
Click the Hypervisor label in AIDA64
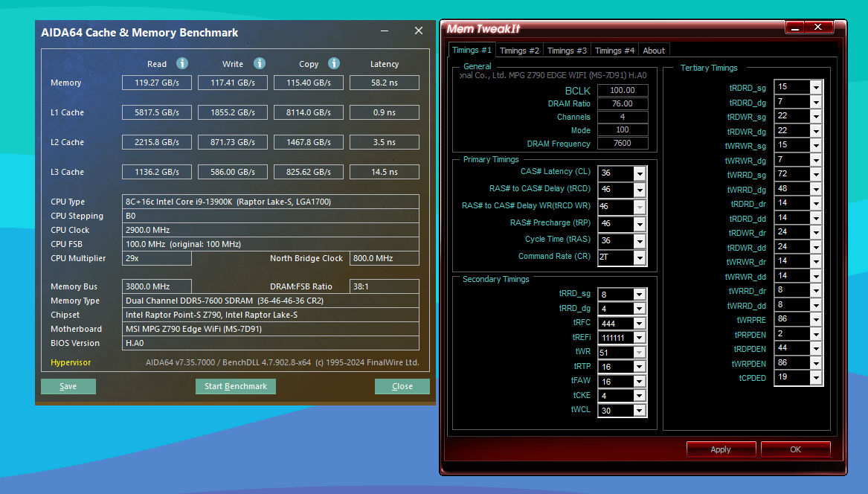[x=71, y=363]
